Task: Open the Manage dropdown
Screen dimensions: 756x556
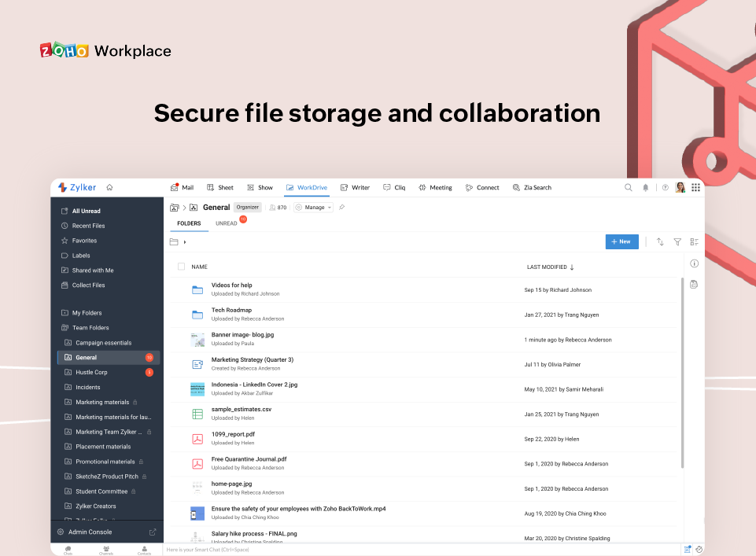Action: pos(313,207)
